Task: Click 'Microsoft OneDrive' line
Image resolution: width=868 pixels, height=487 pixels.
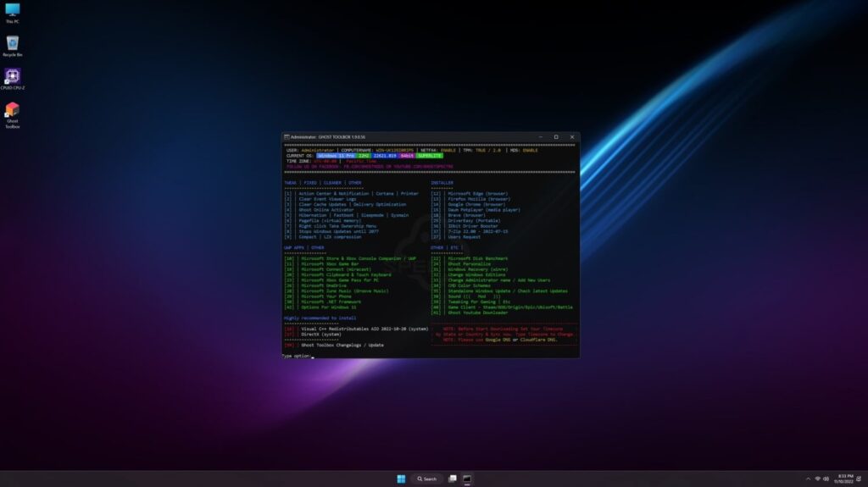Action: [x=315, y=285]
